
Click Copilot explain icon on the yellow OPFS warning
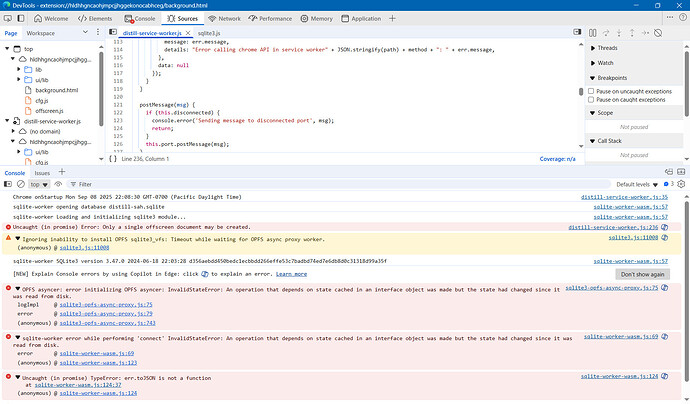click(664, 238)
